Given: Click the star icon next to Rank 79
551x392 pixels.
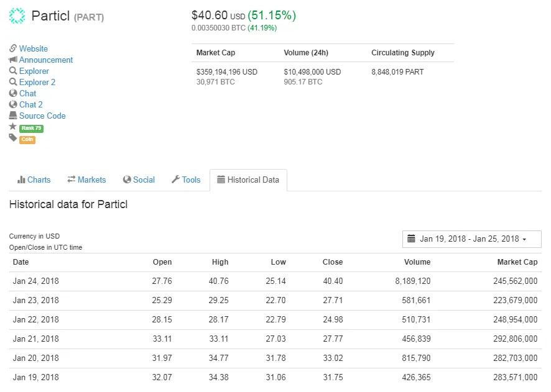Looking at the screenshot, I should (x=13, y=126).
